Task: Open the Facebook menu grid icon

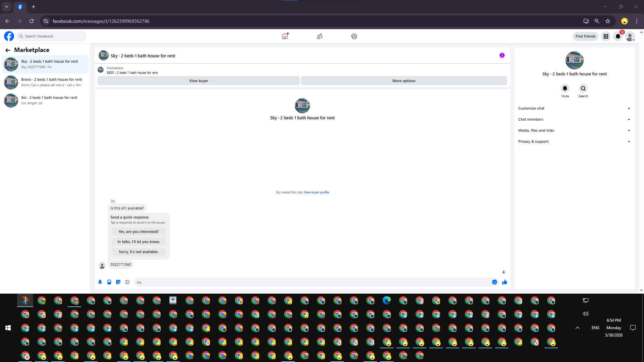Action: [606, 36]
